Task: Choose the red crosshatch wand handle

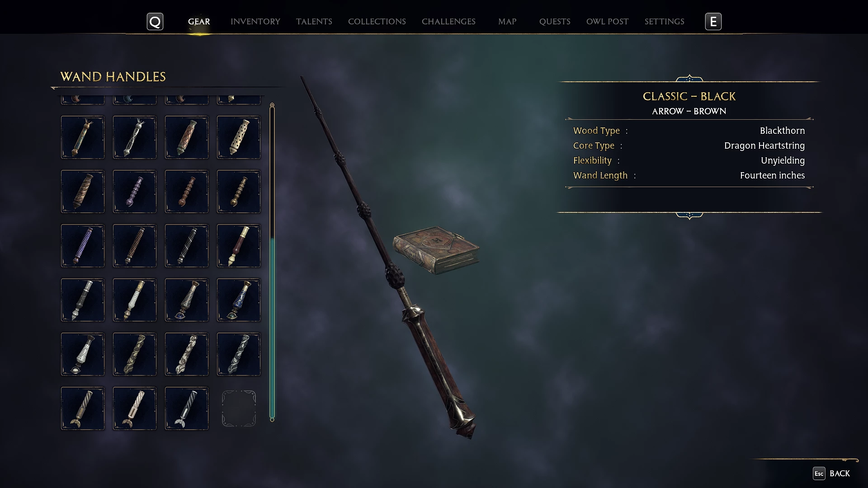Action: pos(187,137)
